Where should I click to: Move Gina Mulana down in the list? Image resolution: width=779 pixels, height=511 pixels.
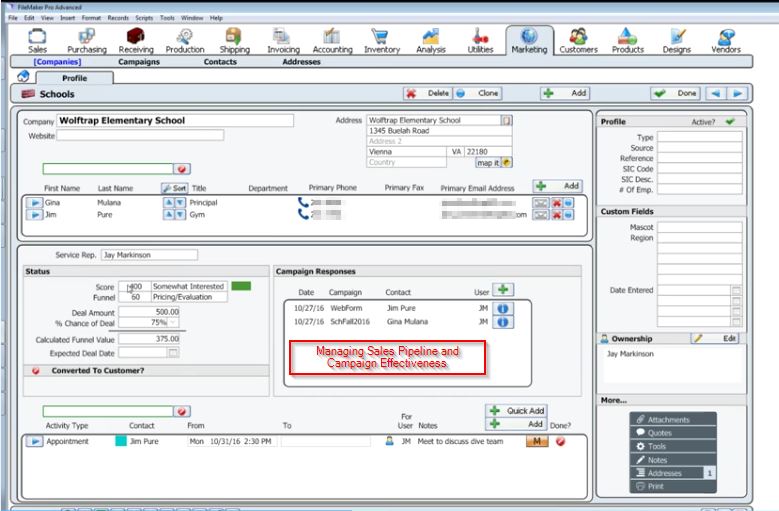point(180,203)
